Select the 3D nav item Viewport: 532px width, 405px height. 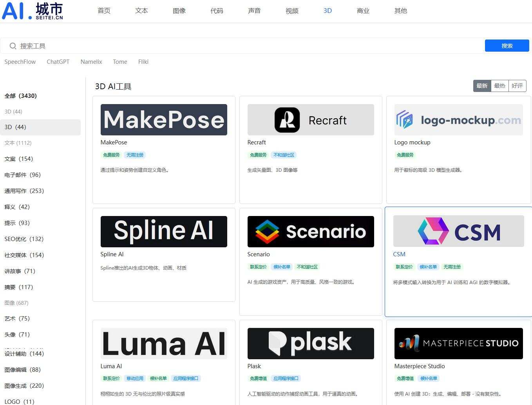pos(328,11)
